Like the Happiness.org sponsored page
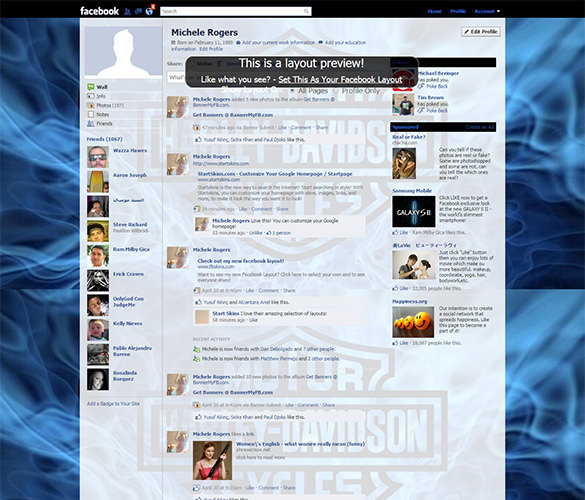The height and width of the screenshot is (500, 585). [x=404, y=343]
